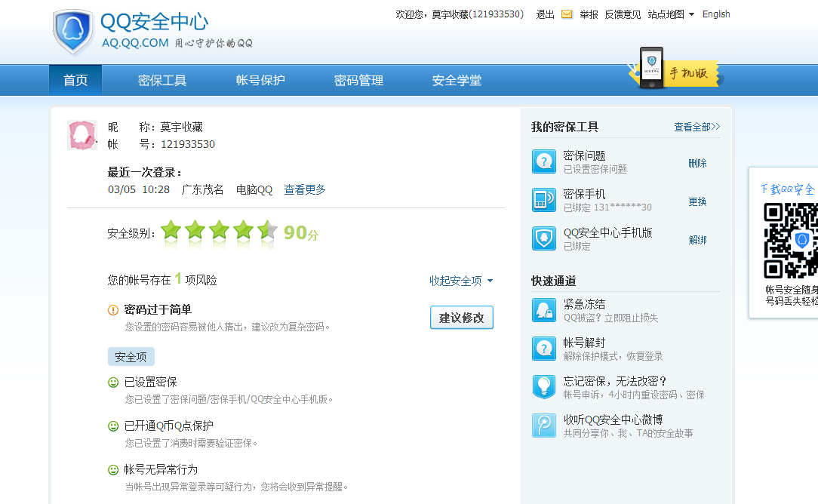The height and width of the screenshot is (504, 818).
Task: Open the 安全学堂 menu
Action: click(x=457, y=80)
